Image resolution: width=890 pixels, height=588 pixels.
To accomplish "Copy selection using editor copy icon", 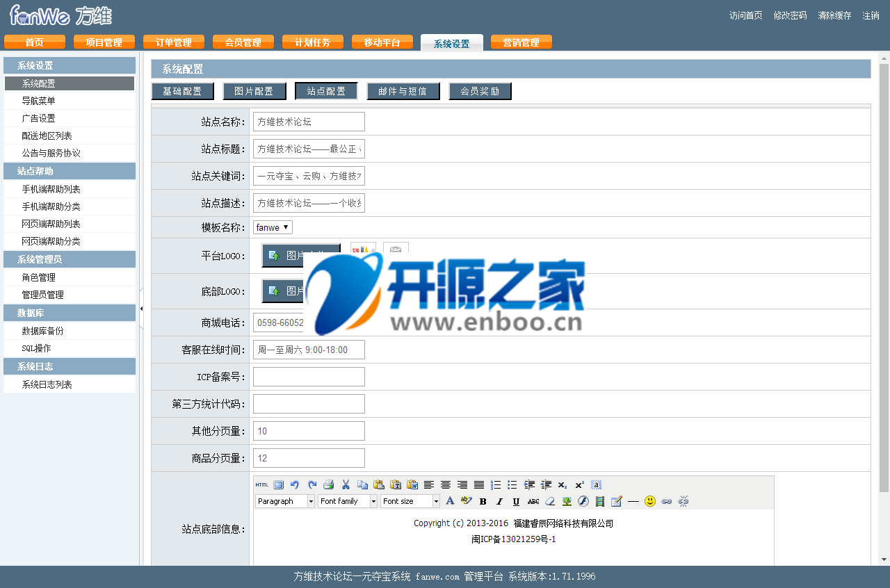I will pyautogui.click(x=362, y=484).
